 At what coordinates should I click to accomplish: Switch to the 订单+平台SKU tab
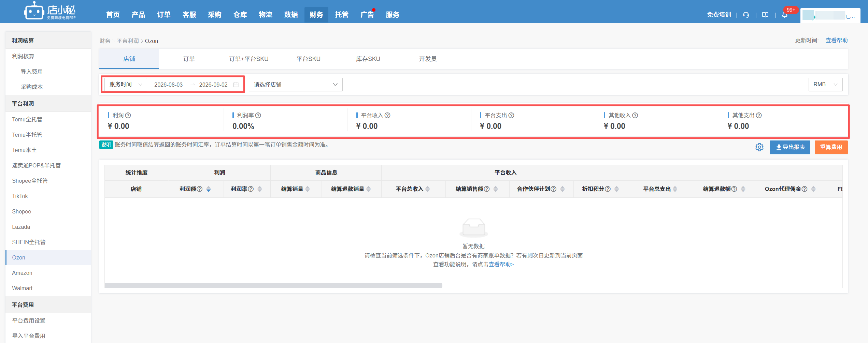[x=248, y=59]
